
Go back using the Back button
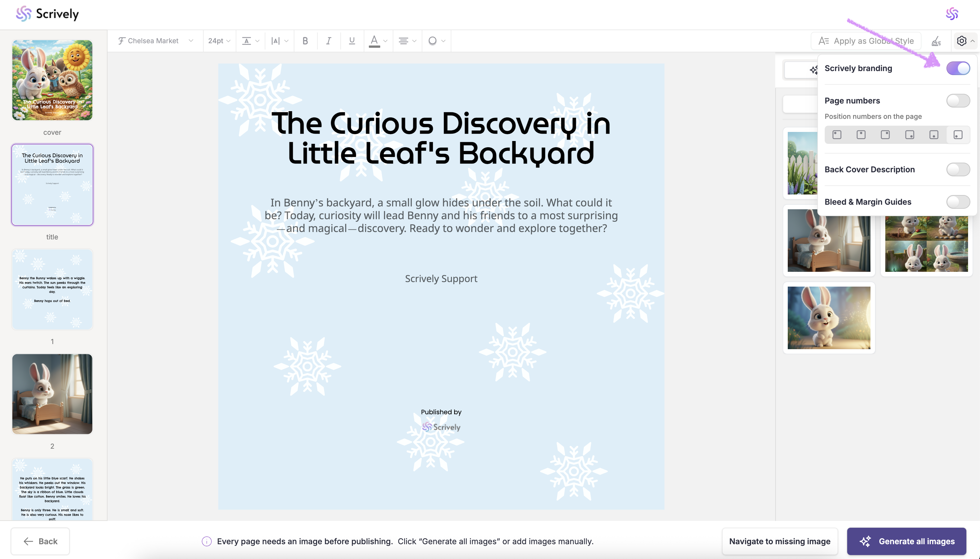(x=40, y=541)
